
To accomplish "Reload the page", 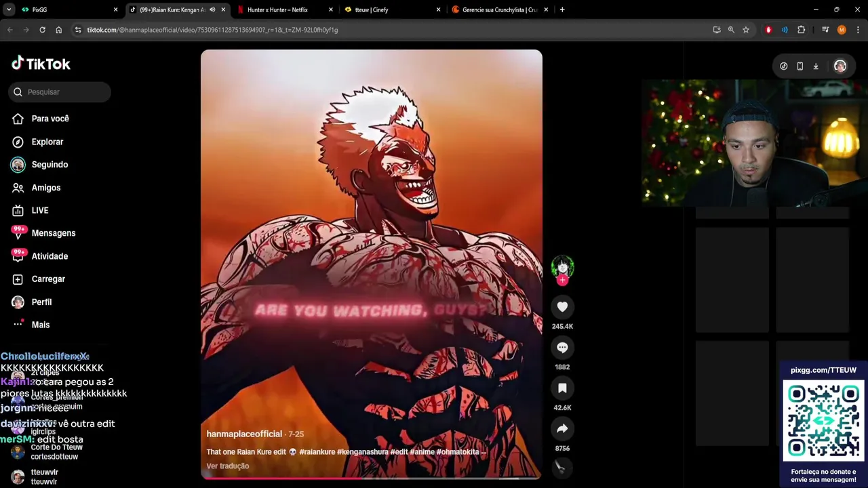I will (42, 30).
